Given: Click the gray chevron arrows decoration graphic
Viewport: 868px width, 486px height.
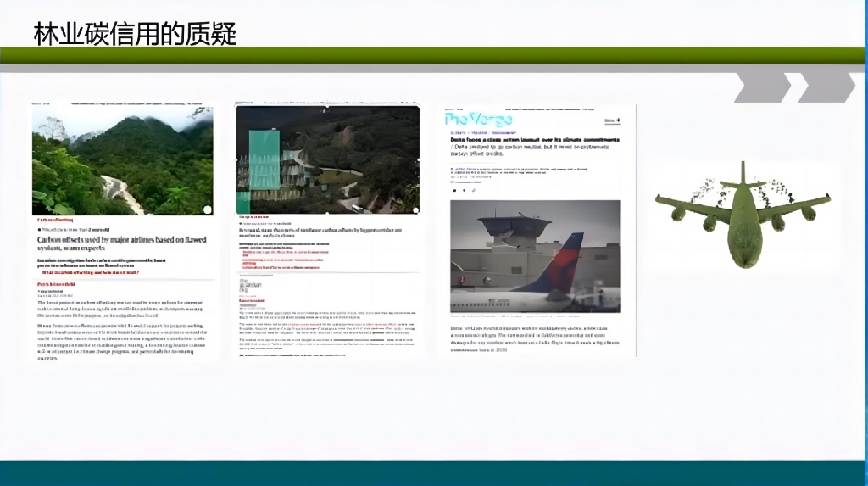Looking at the screenshot, I should point(795,87).
